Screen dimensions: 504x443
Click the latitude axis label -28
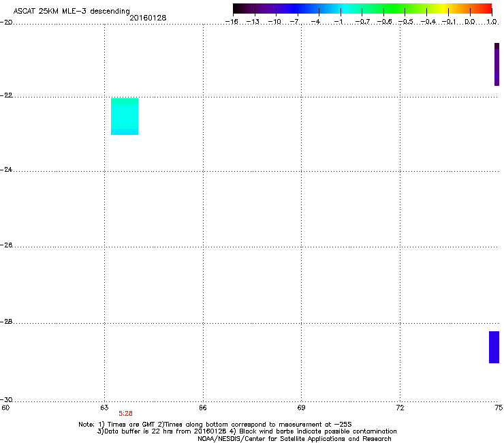6,322
